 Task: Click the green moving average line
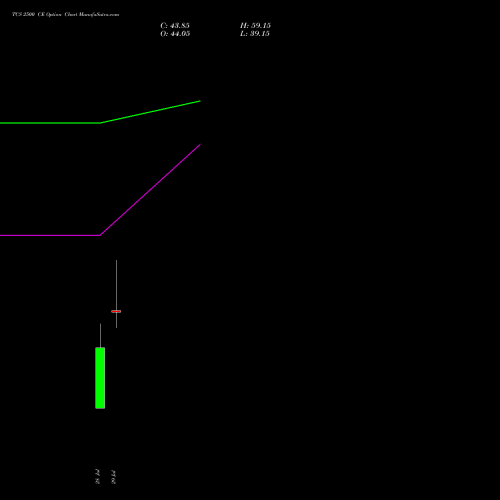(100, 123)
